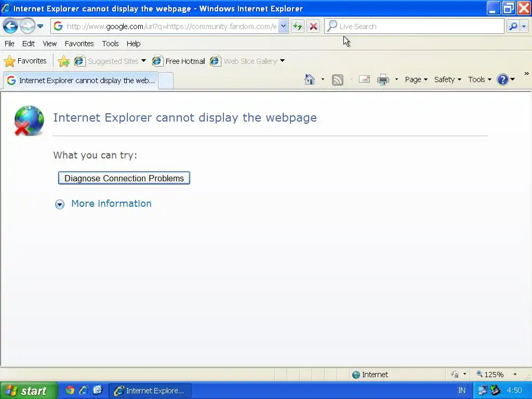The height and width of the screenshot is (399, 532).
Task: Click the Forward arrow navigation button
Action: tap(27, 26)
